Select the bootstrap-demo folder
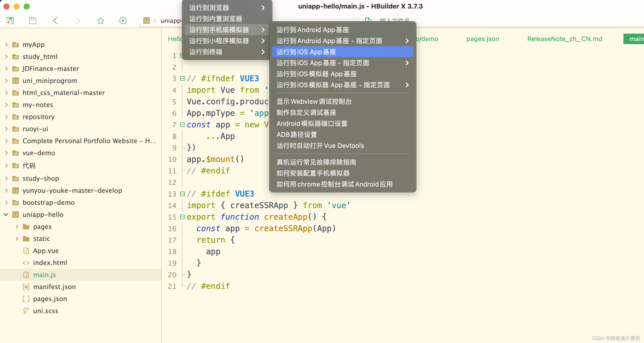644x343 pixels. (48, 202)
